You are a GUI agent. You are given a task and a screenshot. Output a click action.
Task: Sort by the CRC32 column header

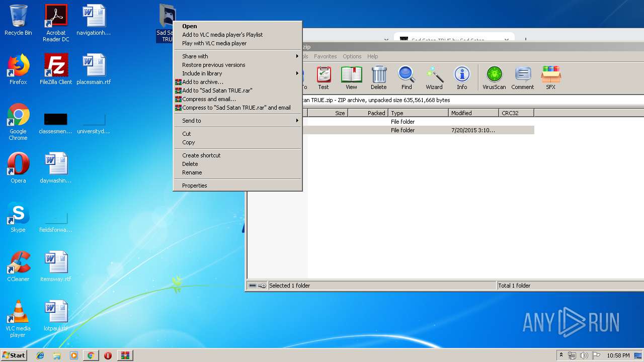(x=516, y=113)
